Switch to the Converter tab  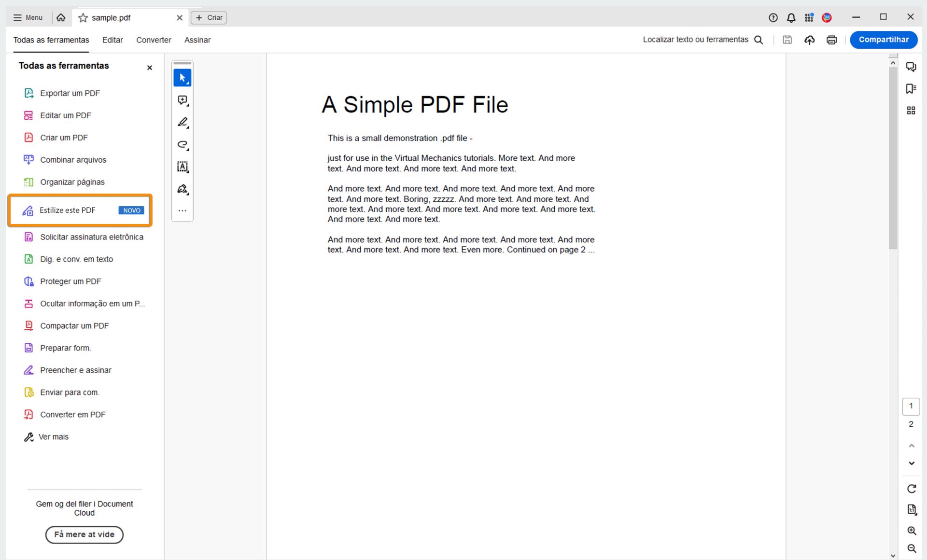[154, 40]
